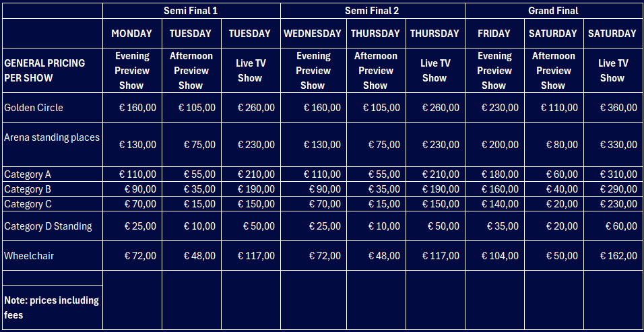644x332 pixels.
Task: Select the € 360,00 Golden Circle price
Action: (613, 108)
